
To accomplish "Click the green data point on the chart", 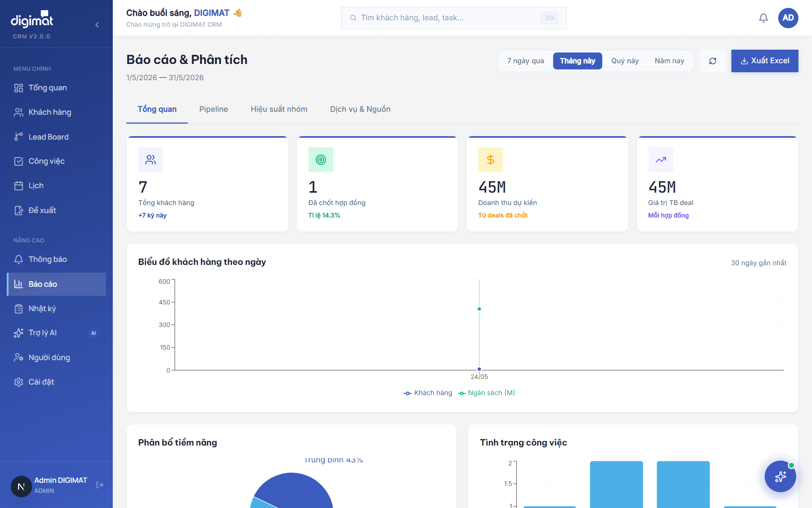I will coord(479,309).
